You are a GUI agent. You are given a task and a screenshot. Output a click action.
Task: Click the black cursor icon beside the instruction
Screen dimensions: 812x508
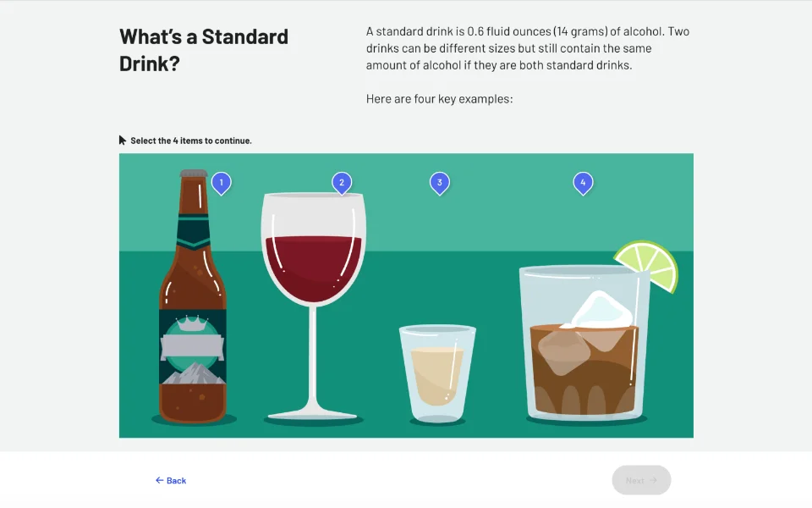[123, 141]
